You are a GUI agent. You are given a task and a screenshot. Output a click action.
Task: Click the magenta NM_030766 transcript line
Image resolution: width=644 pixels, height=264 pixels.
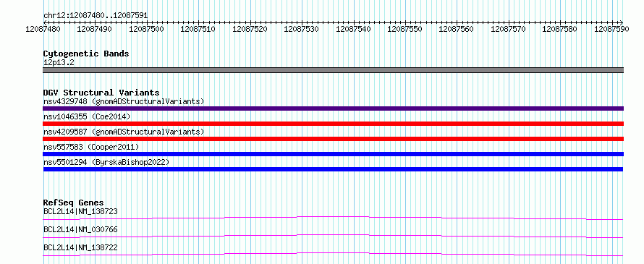coord(333,236)
